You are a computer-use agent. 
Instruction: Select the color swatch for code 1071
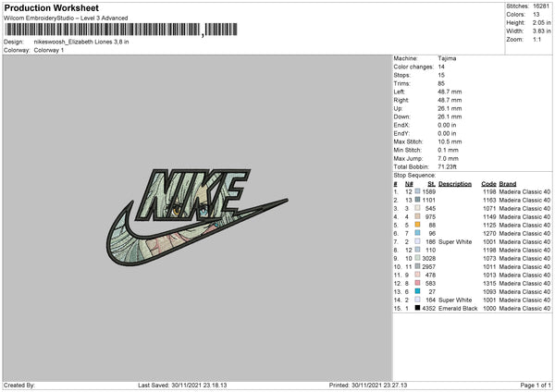point(418,208)
